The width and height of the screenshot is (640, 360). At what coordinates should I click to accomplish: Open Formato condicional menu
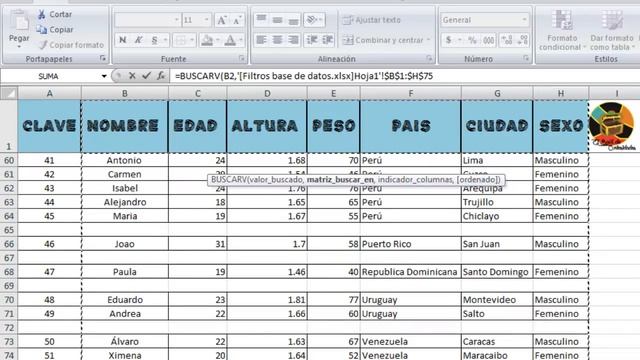pos(562,30)
